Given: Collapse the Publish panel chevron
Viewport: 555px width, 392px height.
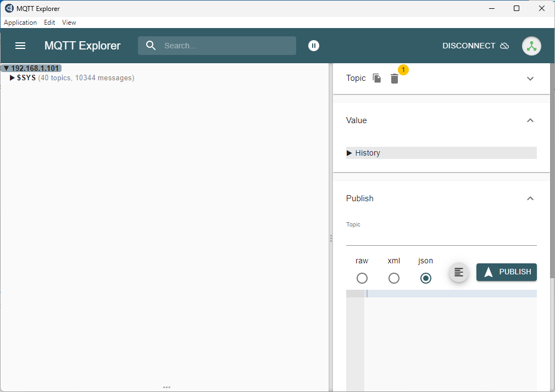Looking at the screenshot, I should pos(530,198).
